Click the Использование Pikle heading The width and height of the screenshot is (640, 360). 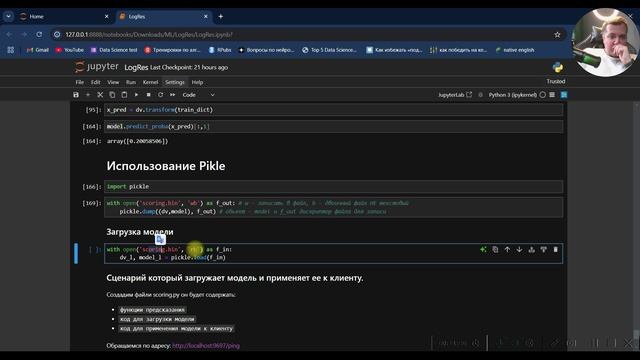point(166,166)
